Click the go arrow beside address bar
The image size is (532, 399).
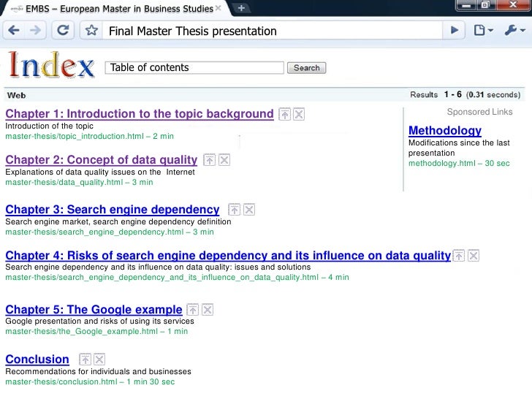click(455, 31)
